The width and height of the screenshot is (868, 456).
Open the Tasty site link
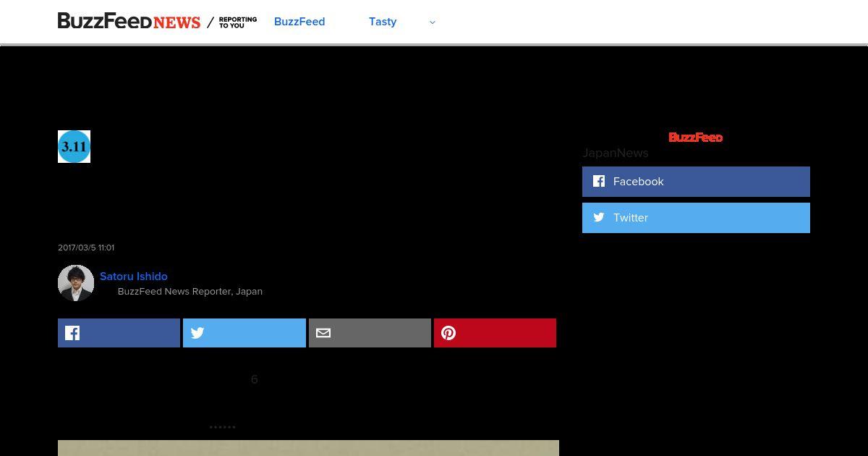(x=383, y=22)
